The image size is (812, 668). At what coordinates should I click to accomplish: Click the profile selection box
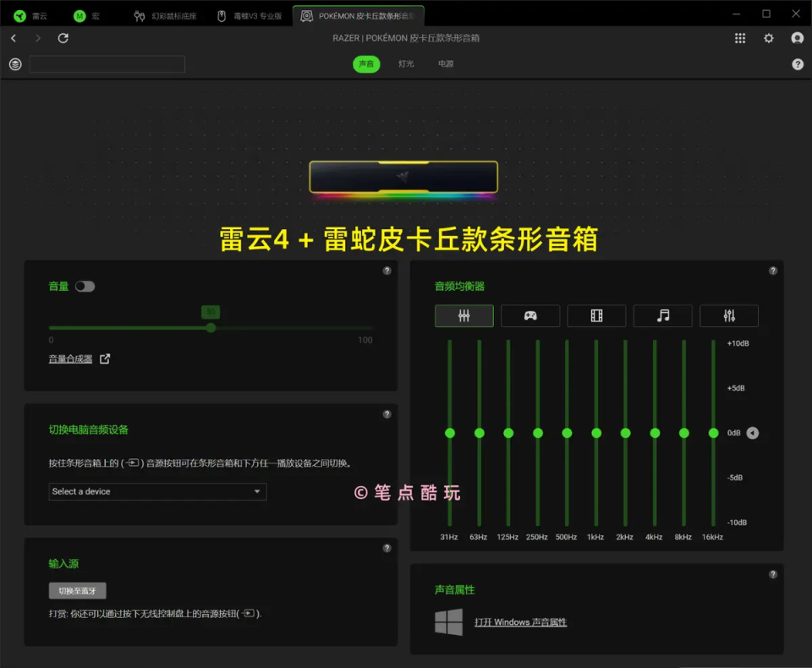tap(107, 64)
